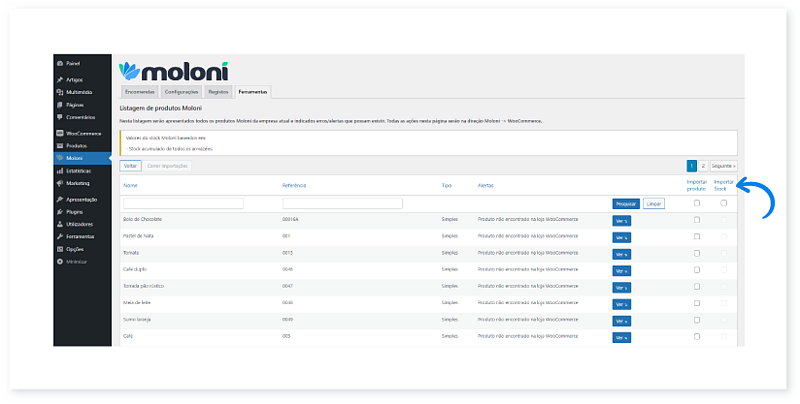Click the Voltar button
This screenshot has width=800, height=404.
130,166
